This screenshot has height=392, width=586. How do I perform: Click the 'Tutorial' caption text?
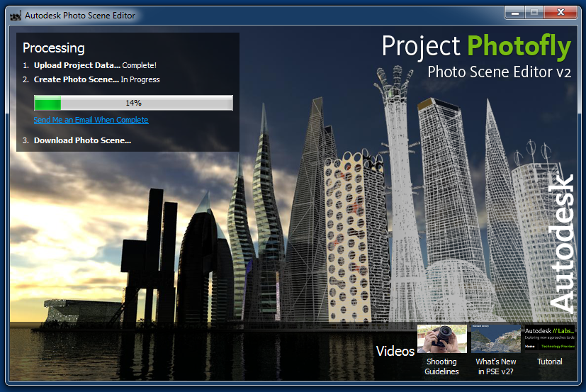(549, 362)
